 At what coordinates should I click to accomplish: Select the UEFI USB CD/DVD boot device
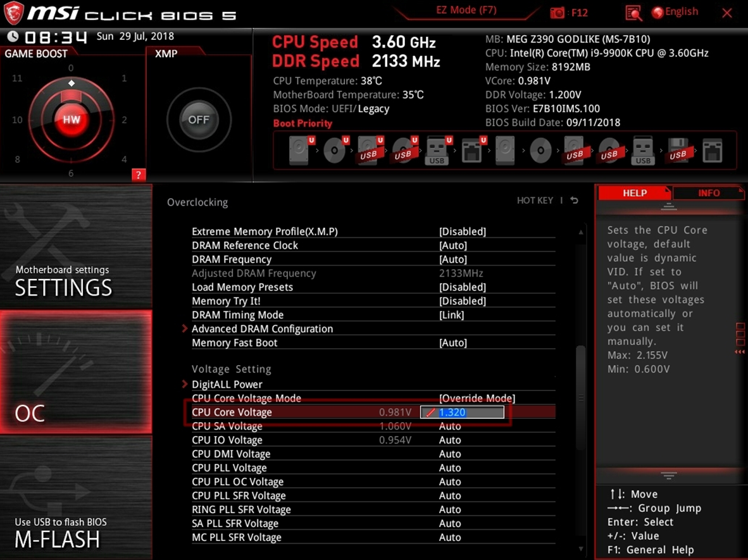pos(404,150)
